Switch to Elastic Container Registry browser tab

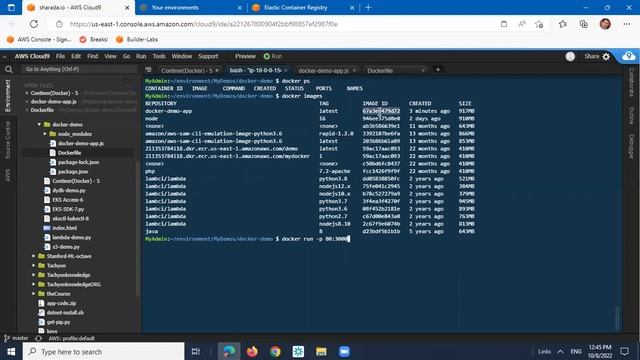[296, 7]
